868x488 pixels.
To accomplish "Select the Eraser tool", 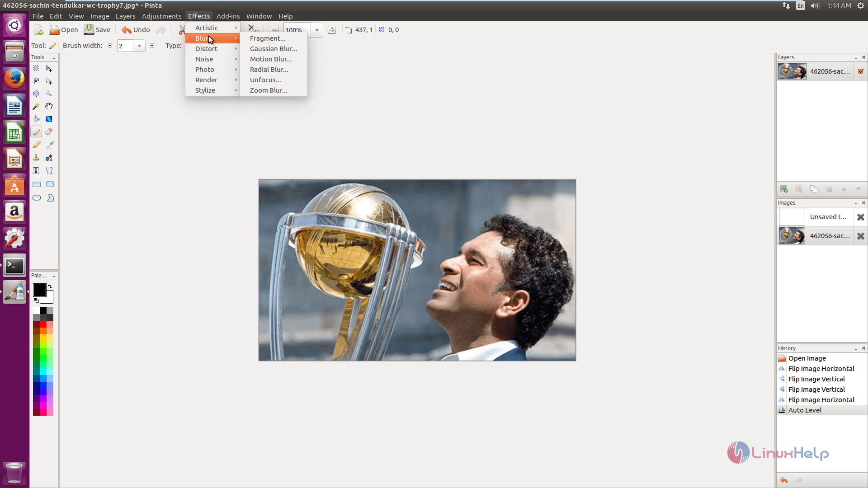I will [49, 131].
